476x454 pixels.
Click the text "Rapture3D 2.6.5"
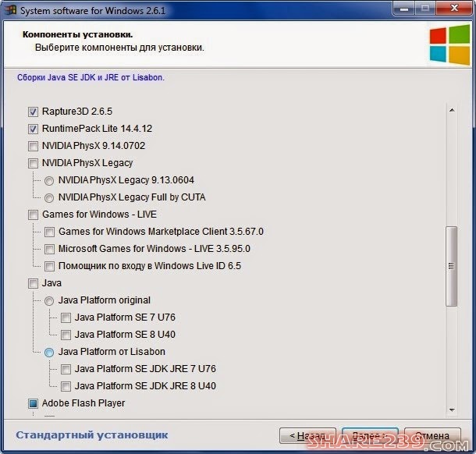click(77, 112)
